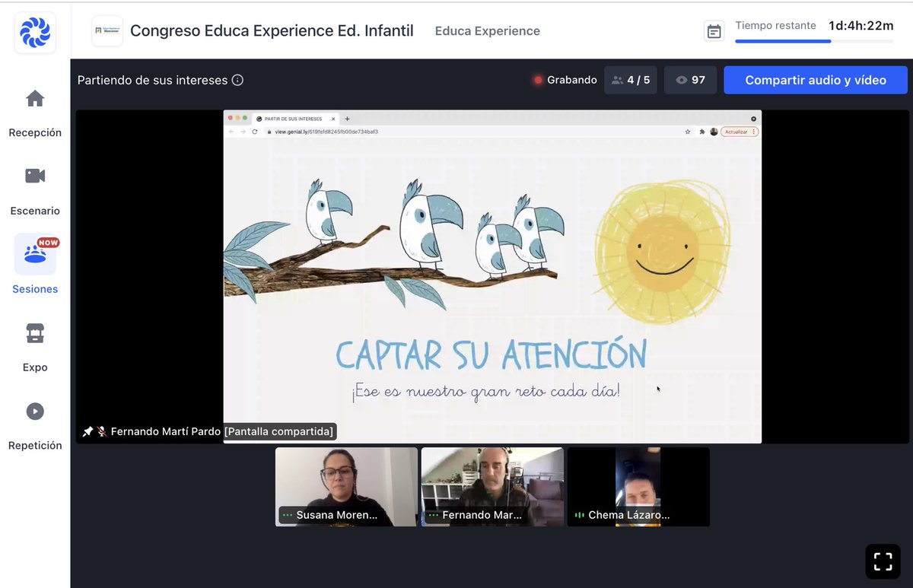Click new tab plus in shared browser

[348, 119]
